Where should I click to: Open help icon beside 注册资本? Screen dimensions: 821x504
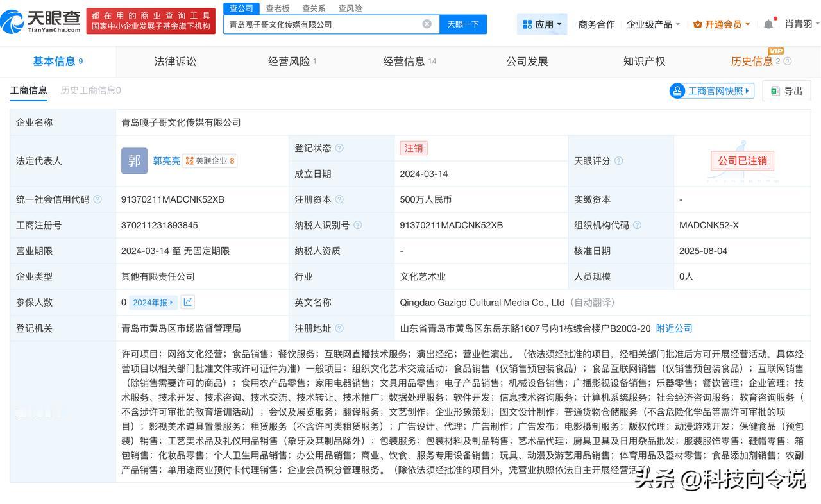pos(339,199)
